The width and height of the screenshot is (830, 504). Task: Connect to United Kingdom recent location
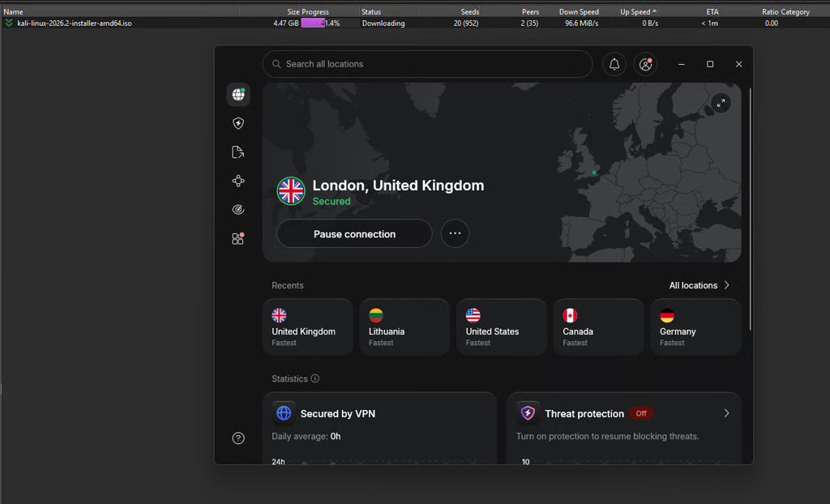[x=307, y=327]
